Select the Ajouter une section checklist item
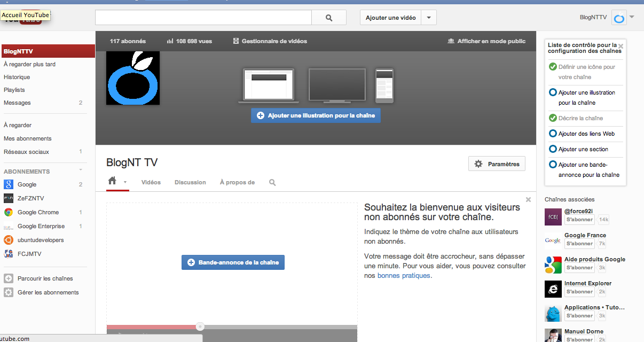Viewport: 644px width, 342px height. [x=583, y=149]
